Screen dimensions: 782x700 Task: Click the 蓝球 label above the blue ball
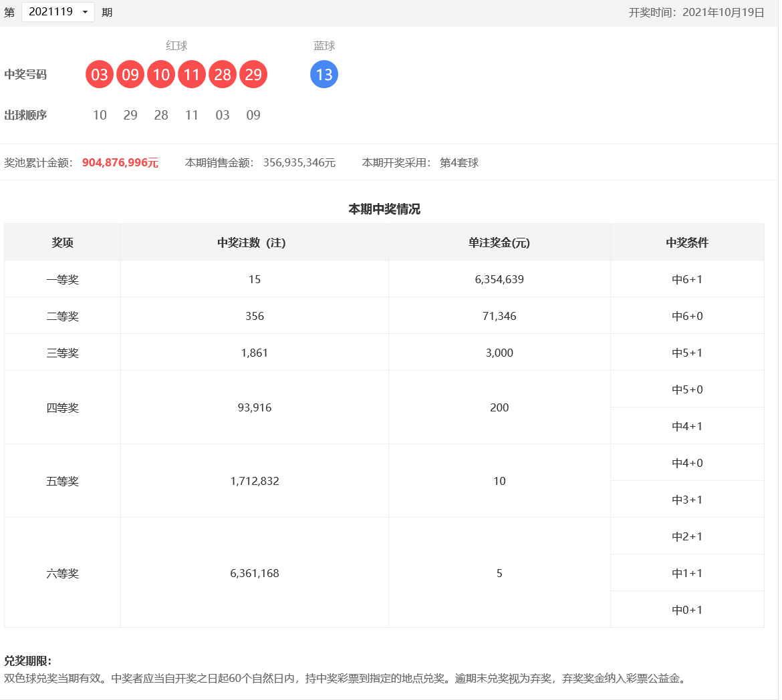[x=324, y=46]
